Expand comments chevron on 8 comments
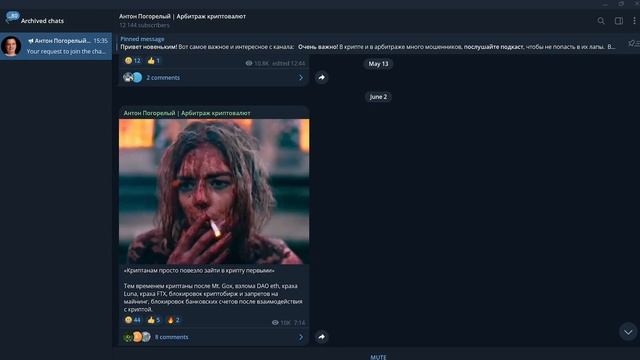The image size is (640, 360). click(x=301, y=337)
